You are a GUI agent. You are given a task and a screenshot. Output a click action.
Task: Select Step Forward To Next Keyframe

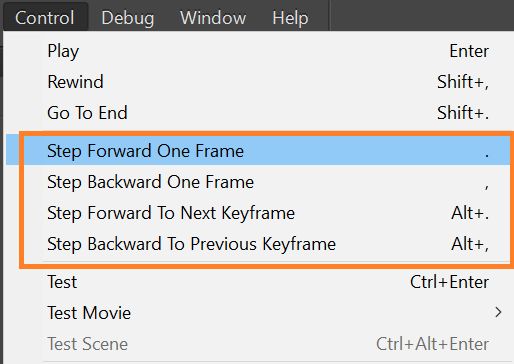(x=260, y=213)
